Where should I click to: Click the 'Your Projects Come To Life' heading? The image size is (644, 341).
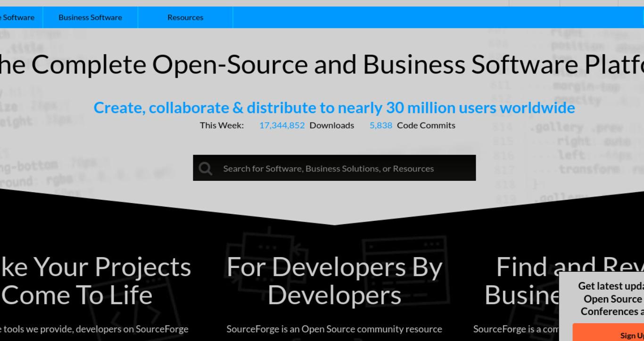tap(95, 281)
